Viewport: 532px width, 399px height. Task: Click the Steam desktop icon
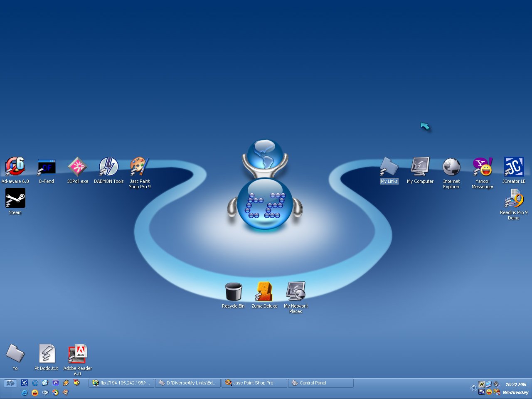click(x=15, y=198)
